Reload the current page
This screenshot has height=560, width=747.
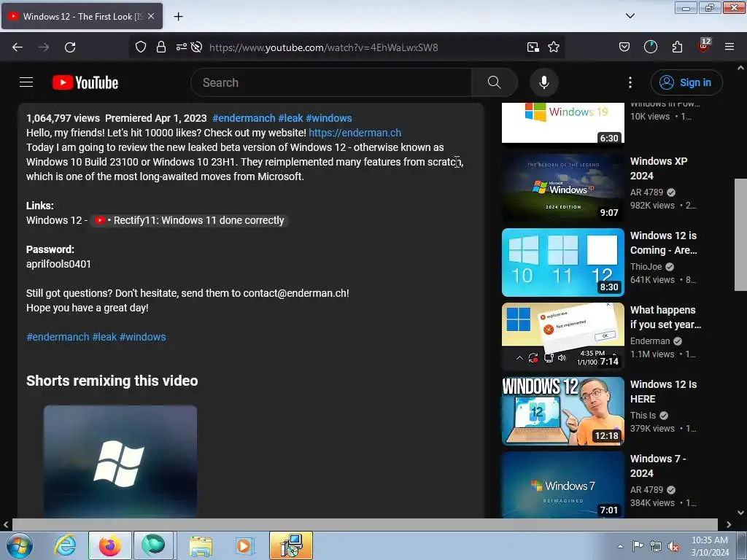pyautogui.click(x=70, y=47)
